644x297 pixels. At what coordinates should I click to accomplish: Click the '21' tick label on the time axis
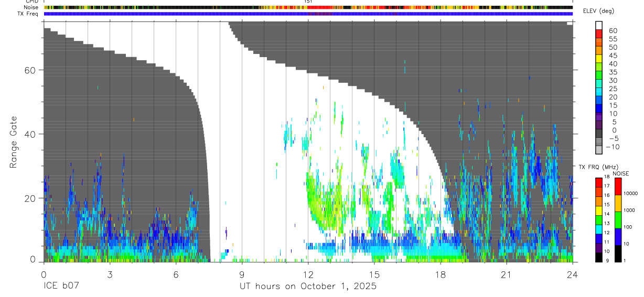click(506, 274)
